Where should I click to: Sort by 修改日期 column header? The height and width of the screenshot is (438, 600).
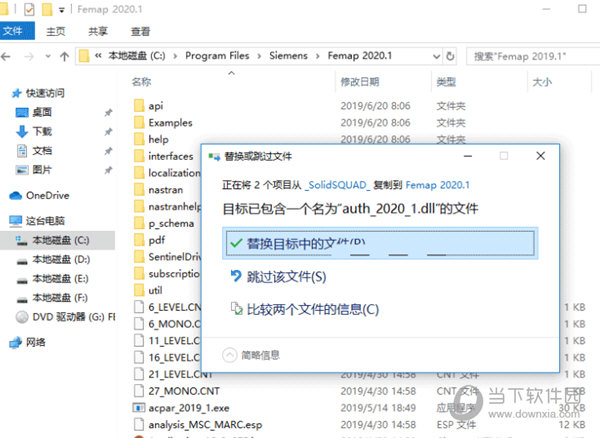coord(360,81)
